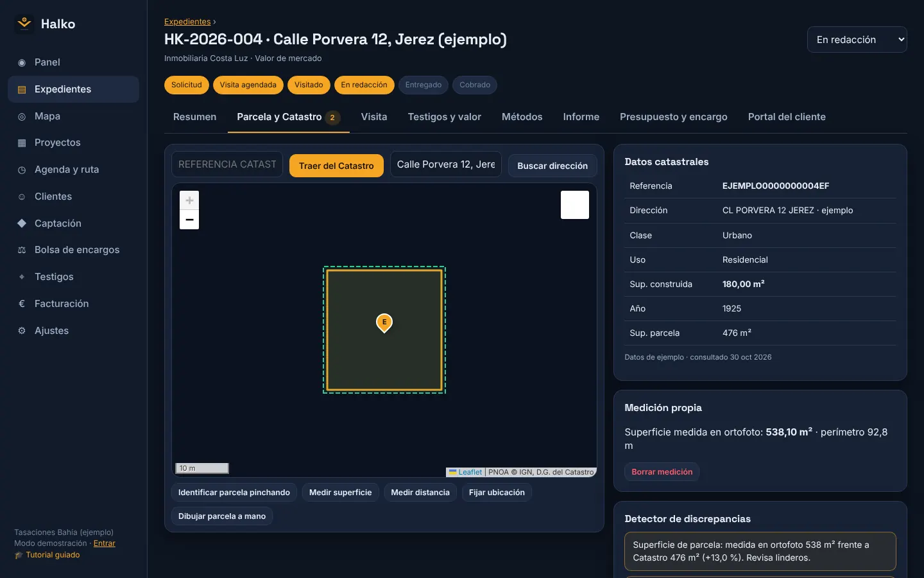The width and height of the screenshot is (924, 578).
Task: Open Presupuesto y encargo tab
Action: coord(674,117)
